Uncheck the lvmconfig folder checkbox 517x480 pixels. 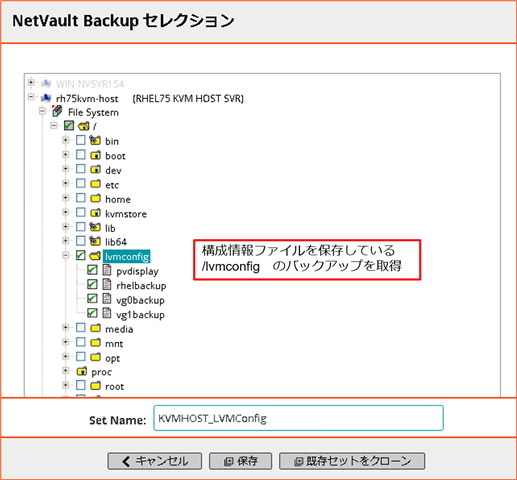(x=80, y=255)
